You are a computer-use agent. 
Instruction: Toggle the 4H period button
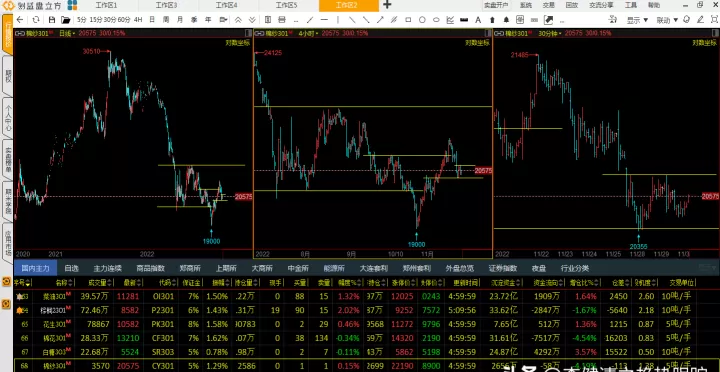pos(138,20)
